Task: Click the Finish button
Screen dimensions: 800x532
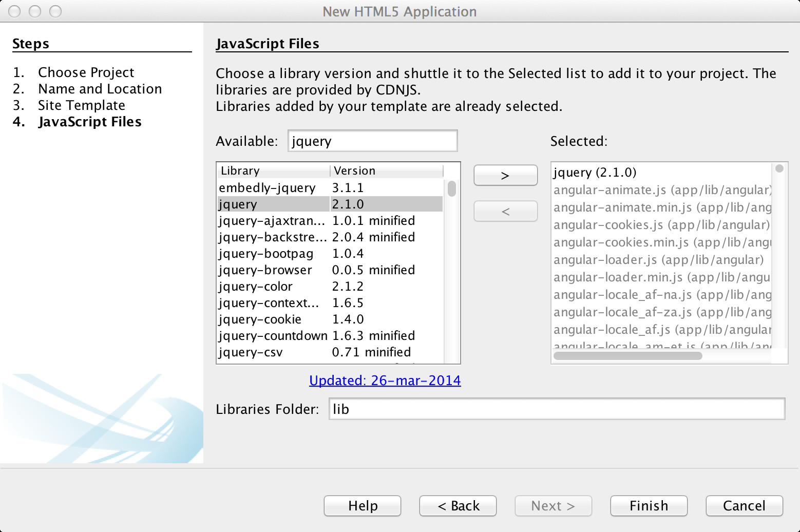Action: (x=649, y=506)
